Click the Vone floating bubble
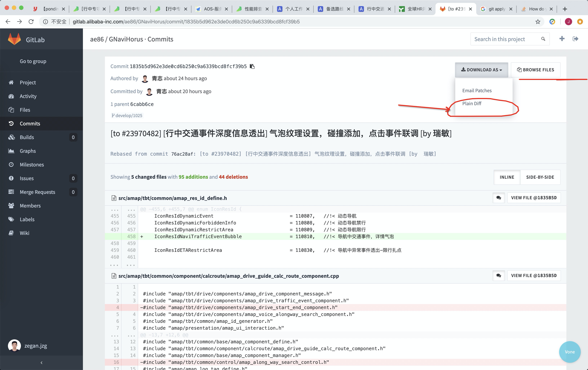Image resolution: width=588 pixels, height=370 pixels. (x=570, y=352)
